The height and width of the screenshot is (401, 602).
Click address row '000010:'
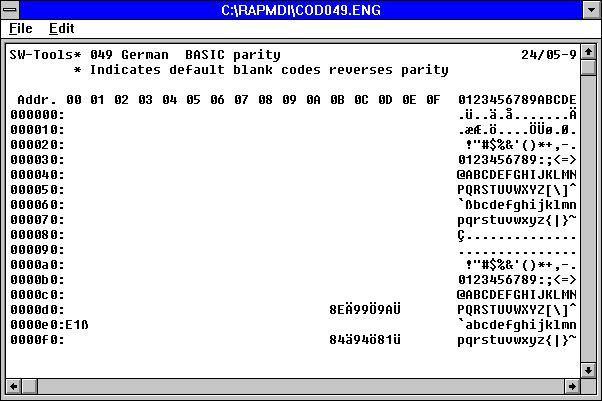[x=37, y=130]
